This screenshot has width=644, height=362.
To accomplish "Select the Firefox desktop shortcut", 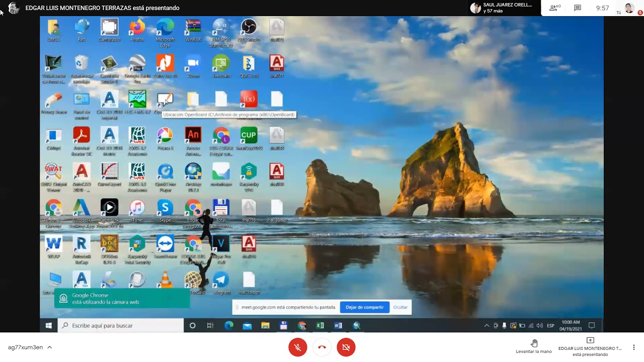I will pyautogui.click(x=137, y=30).
